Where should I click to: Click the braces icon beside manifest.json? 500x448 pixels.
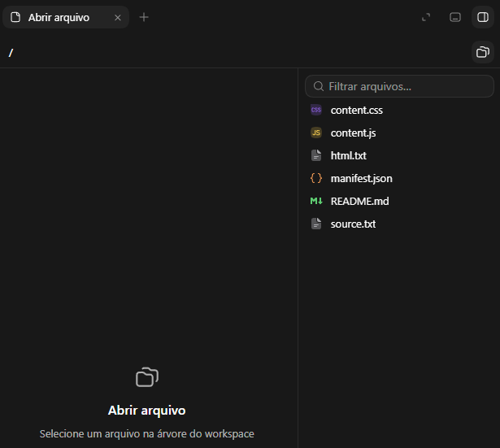[x=316, y=178]
